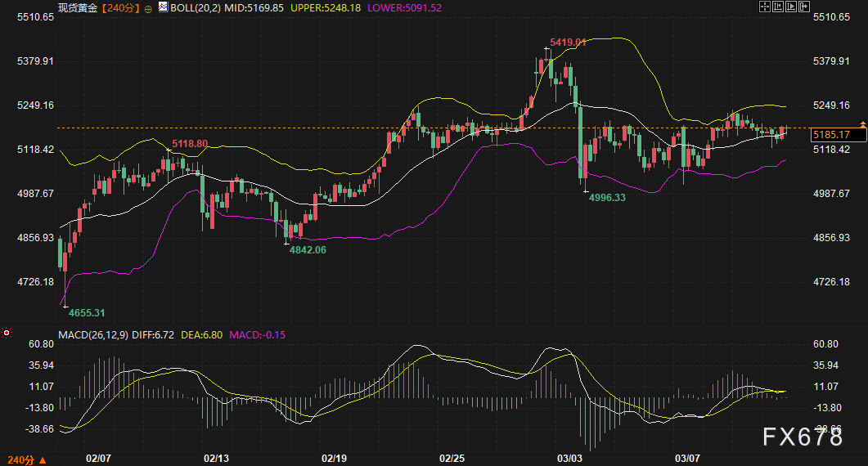Click the 02/25 date label
868x466 pixels.
tap(452, 459)
